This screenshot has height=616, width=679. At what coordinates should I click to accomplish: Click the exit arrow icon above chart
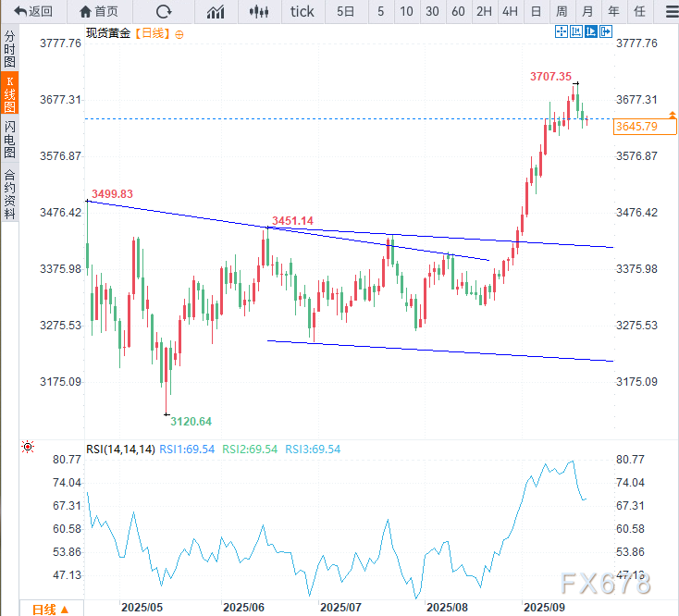[606, 31]
